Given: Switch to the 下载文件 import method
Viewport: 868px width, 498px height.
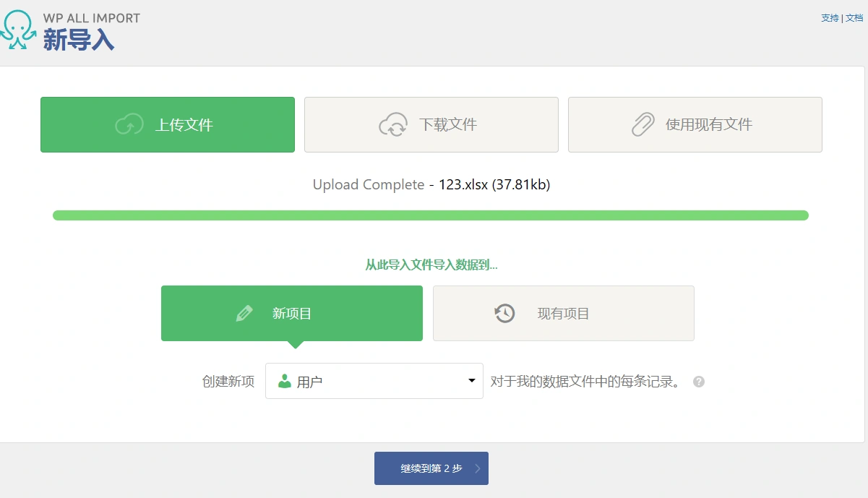Looking at the screenshot, I should [x=431, y=124].
